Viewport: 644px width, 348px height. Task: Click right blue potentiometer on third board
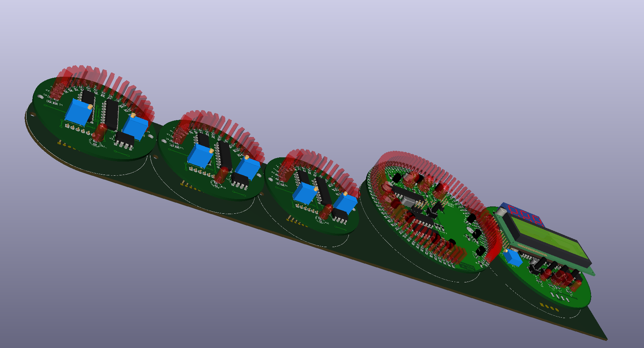[345, 203]
